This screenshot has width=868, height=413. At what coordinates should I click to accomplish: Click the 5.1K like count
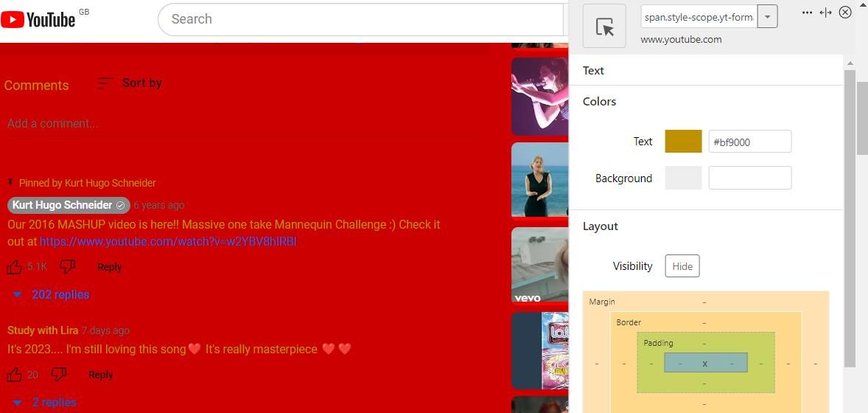(37, 267)
